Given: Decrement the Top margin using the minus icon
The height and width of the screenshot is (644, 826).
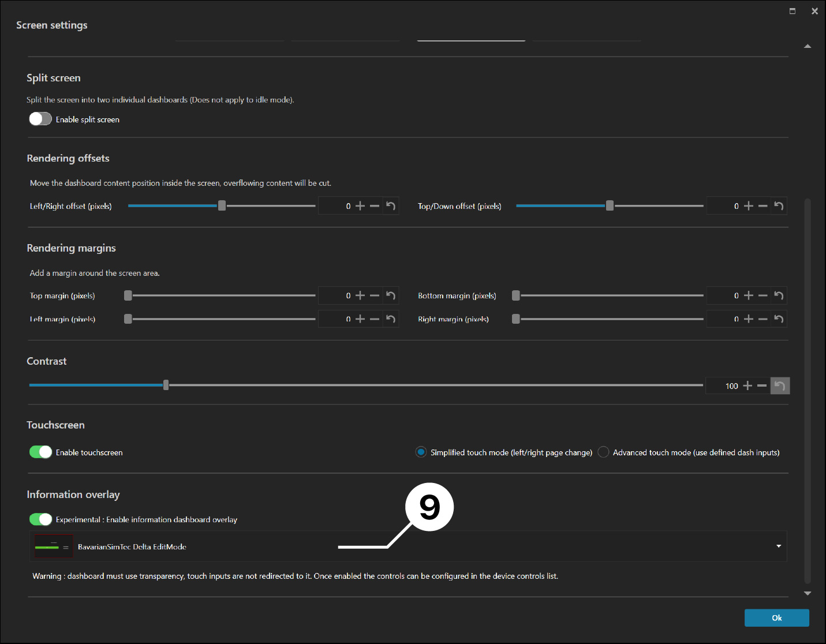Looking at the screenshot, I should (375, 295).
